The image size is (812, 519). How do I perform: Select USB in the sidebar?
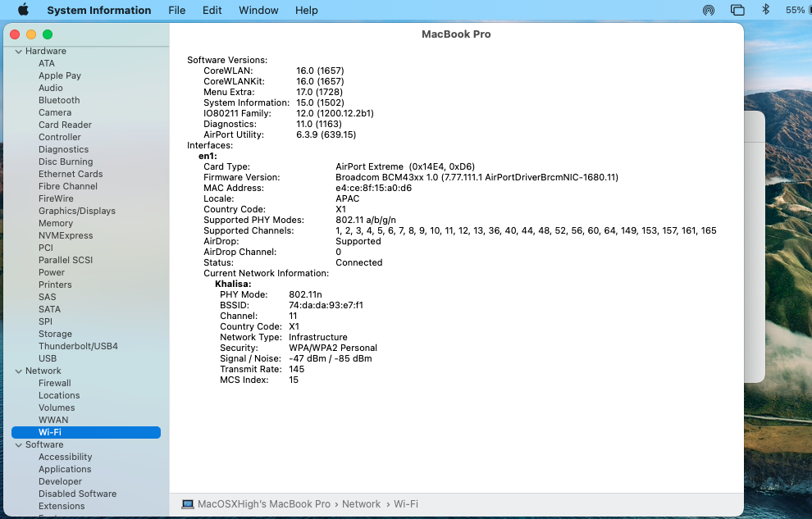pyautogui.click(x=48, y=359)
